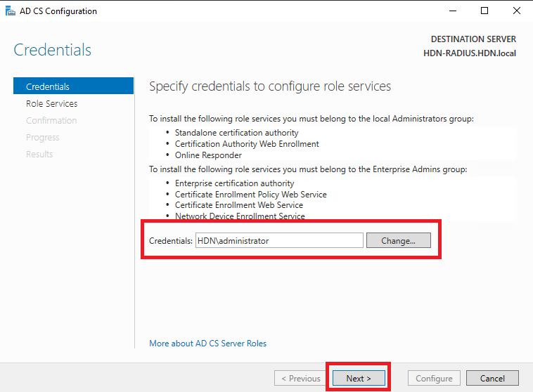Screen dimensions: 533x392
Task: Open More about AD CS Server Roles link
Action: pos(207,344)
